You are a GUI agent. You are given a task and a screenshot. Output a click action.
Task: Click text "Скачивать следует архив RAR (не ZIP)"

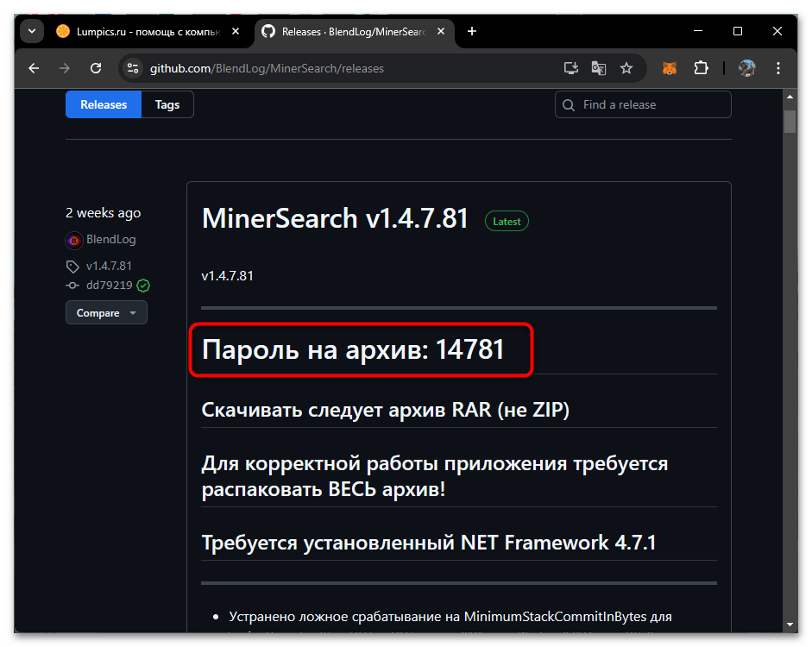pos(385,410)
